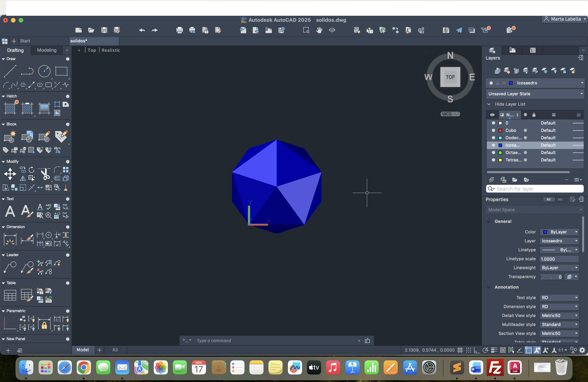Click the Plot print icon
Image resolution: width=588 pixels, height=382 pixels.
[180, 30]
